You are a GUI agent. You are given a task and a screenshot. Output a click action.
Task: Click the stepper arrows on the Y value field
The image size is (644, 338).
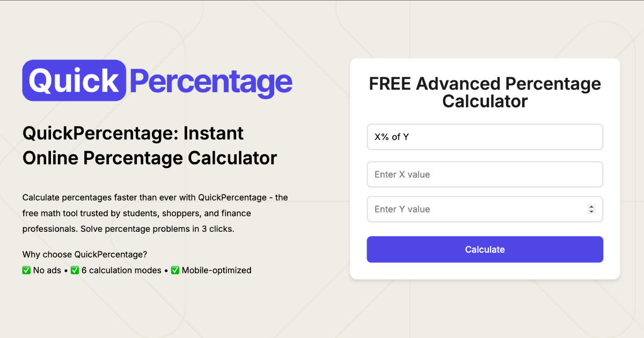click(592, 209)
